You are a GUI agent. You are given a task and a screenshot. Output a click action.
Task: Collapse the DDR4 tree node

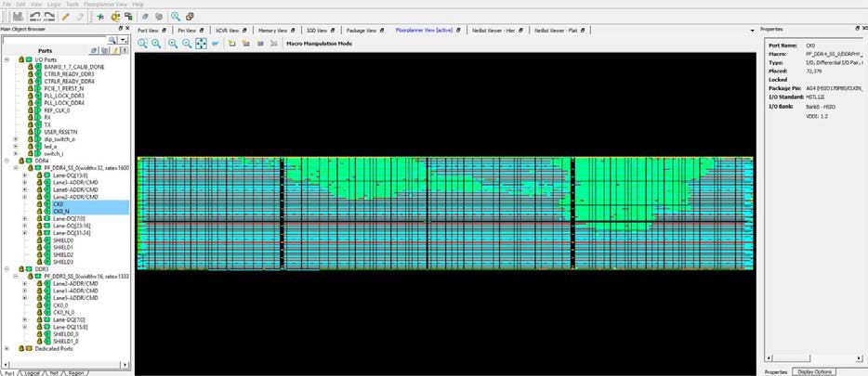point(6,160)
